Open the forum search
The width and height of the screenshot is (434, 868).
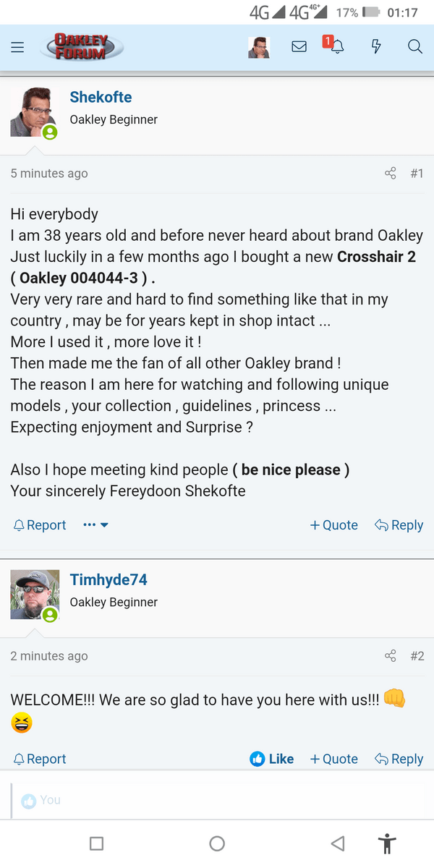pos(414,46)
